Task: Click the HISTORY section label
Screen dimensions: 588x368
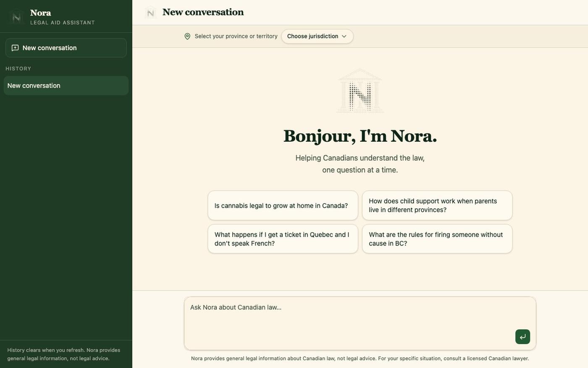Action: point(18,69)
